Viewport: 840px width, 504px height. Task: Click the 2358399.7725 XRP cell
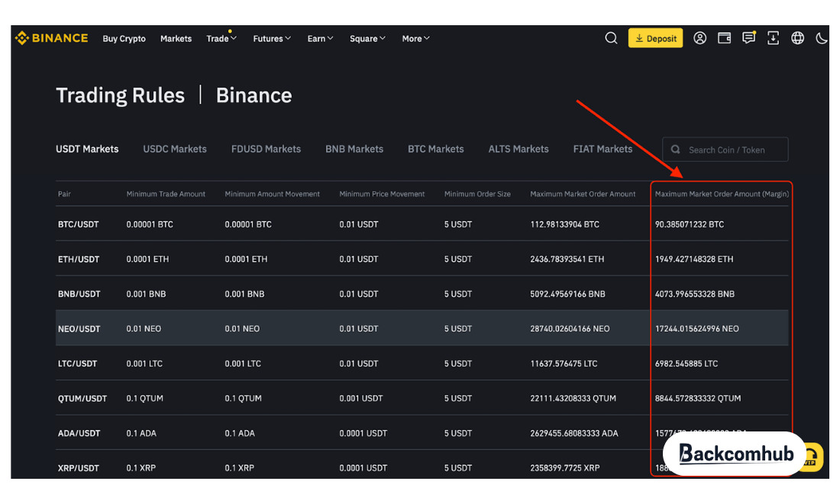point(564,468)
